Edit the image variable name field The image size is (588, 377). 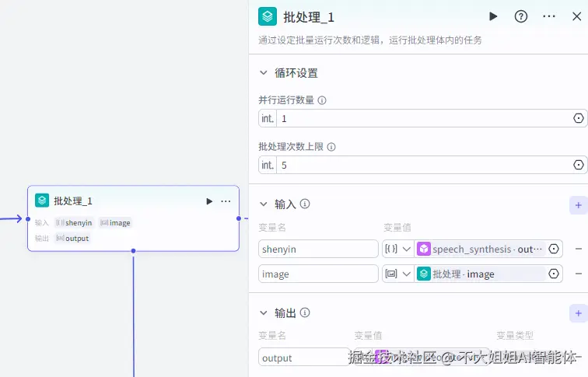pos(318,274)
